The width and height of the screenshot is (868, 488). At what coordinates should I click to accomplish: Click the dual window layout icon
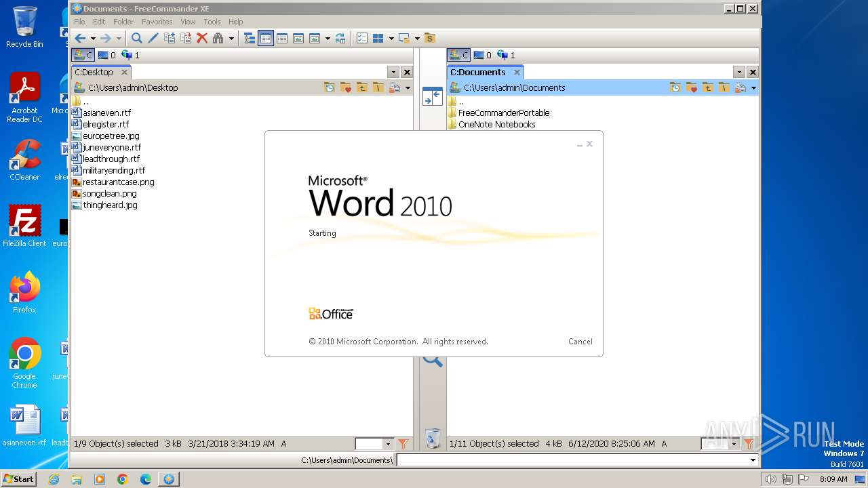point(404,39)
